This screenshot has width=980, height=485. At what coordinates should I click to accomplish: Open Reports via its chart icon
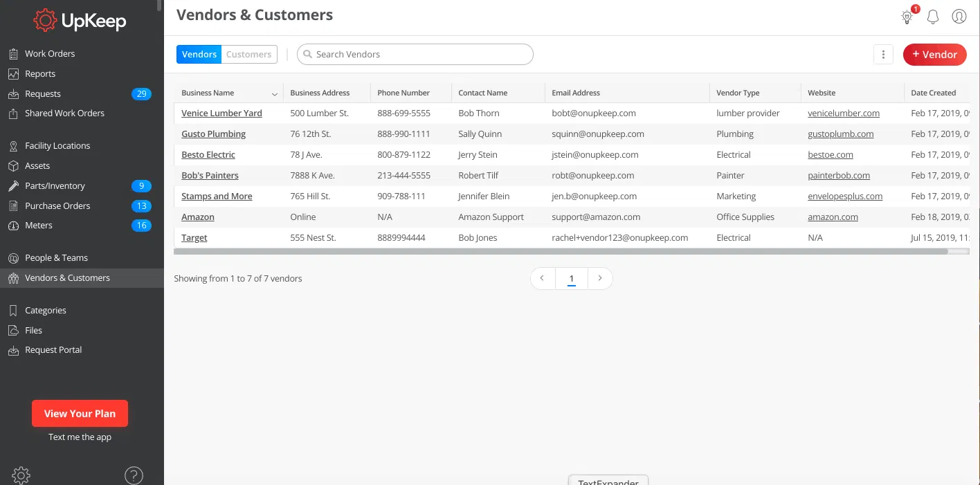click(13, 74)
